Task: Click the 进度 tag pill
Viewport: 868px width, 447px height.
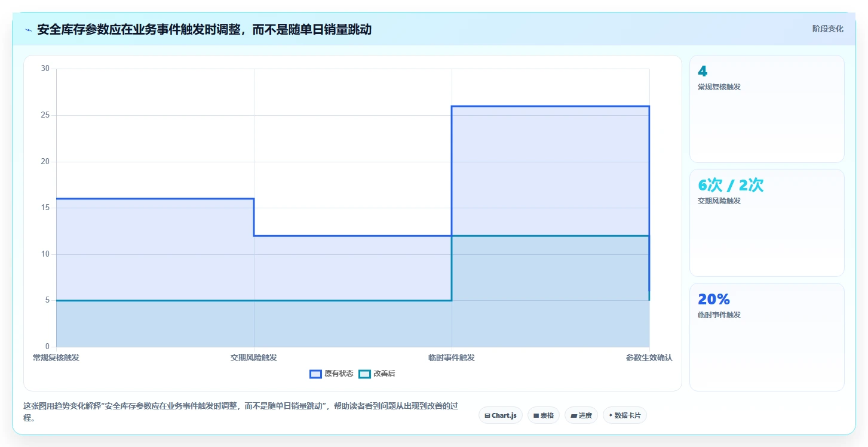Action: [581, 415]
